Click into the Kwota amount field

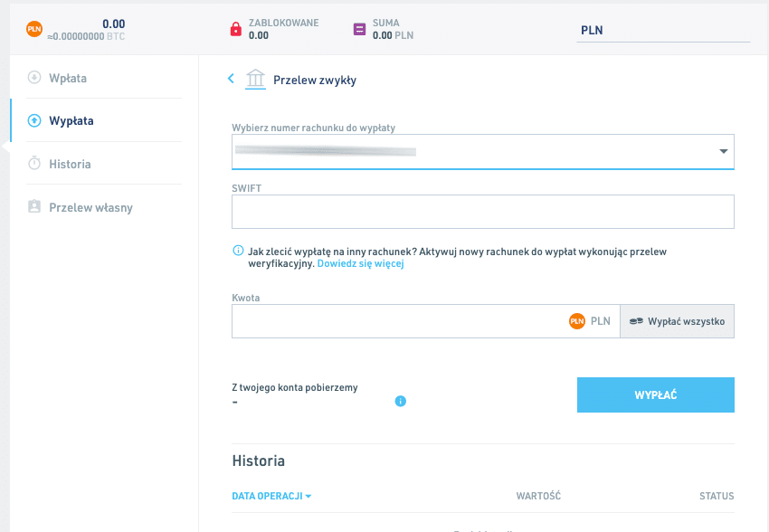tap(398, 321)
